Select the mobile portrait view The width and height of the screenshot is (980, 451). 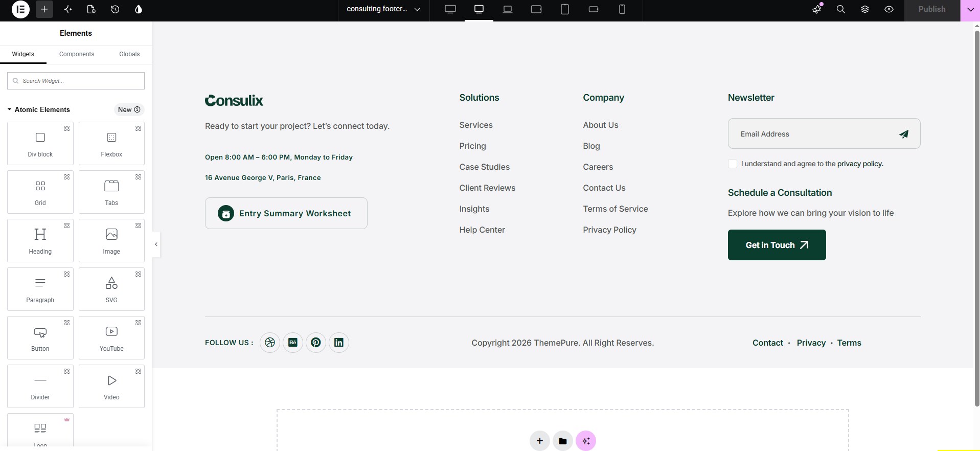click(622, 9)
